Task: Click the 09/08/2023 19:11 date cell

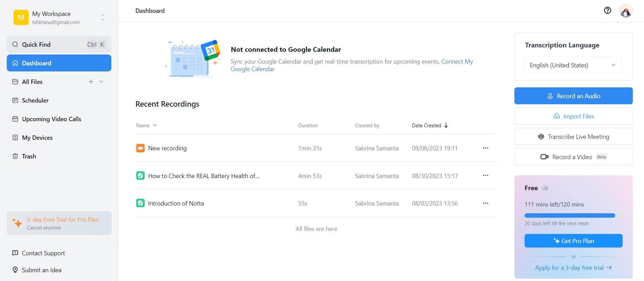Action: click(x=435, y=148)
